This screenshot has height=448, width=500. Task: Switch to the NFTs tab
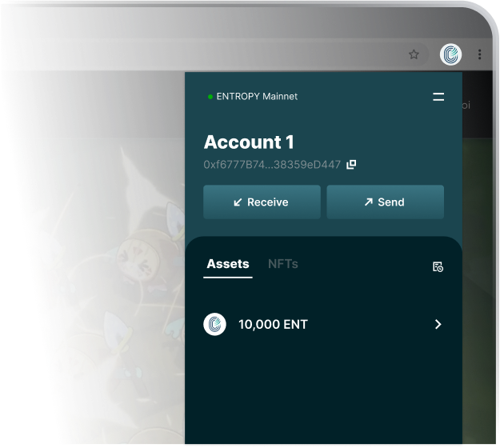pyautogui.click(x=283, y=264)
